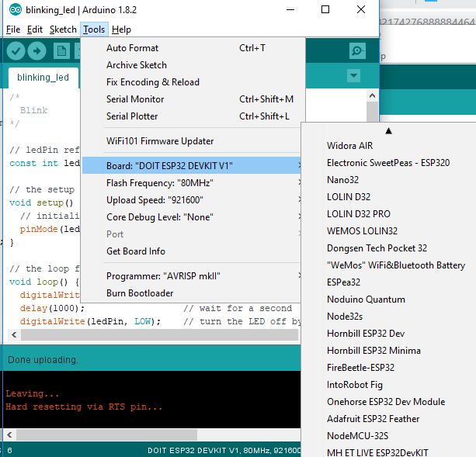Screen dimensions: 476x457
Task: Click the 'delay(1000);' code line
Action: click(x=52, y=308)
